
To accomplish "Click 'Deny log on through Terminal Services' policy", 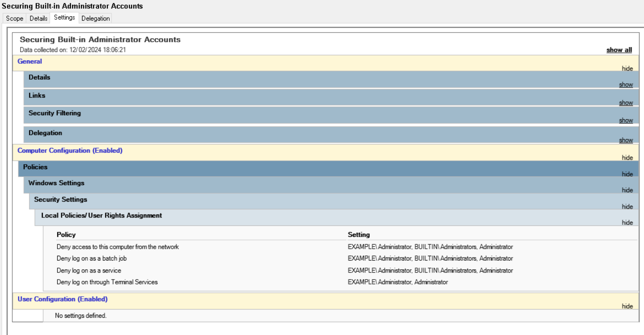I will coord(107,282).
